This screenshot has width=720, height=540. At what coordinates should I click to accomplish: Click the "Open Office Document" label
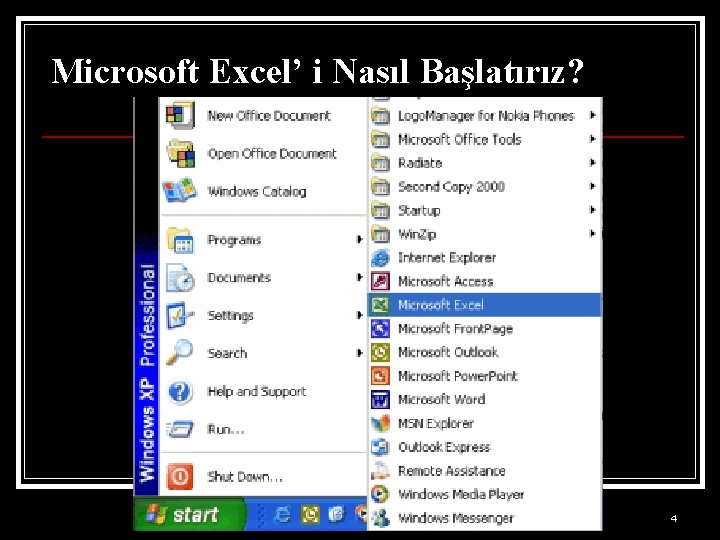(x=272, y=154)
